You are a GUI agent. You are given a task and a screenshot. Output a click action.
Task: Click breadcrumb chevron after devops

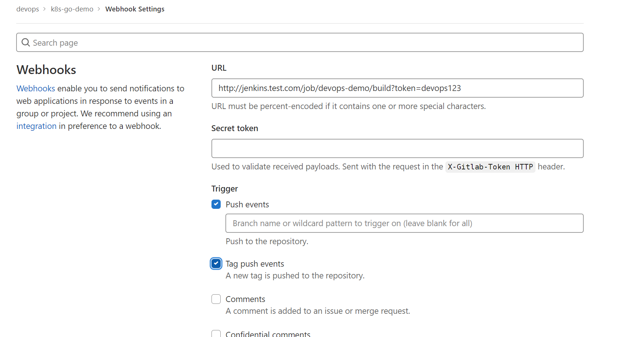(45, 9)
